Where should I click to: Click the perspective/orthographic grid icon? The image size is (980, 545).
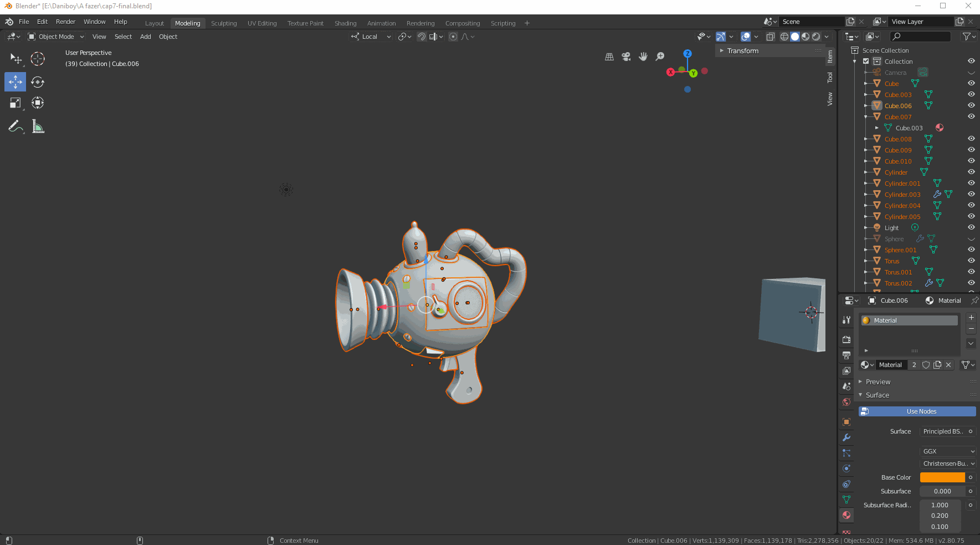(x=609, y=57)
